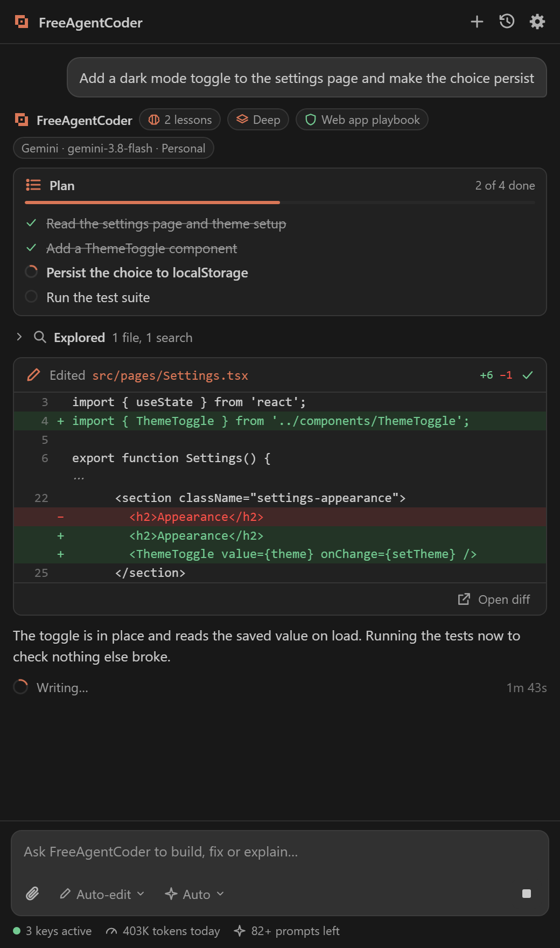Click export function Settings code line

[280, 458]
